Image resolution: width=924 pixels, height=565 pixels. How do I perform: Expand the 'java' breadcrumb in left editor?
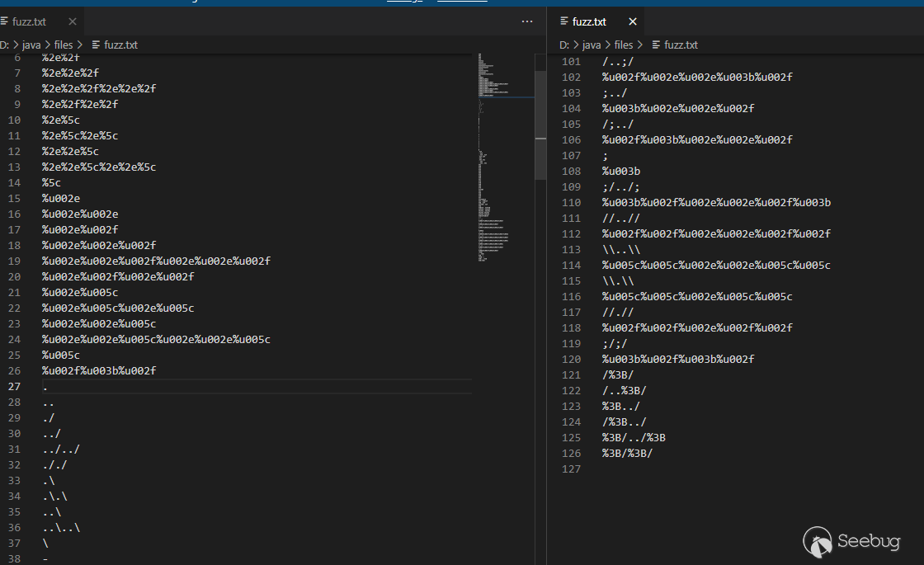pyautogui.click(x=31, y=45)
